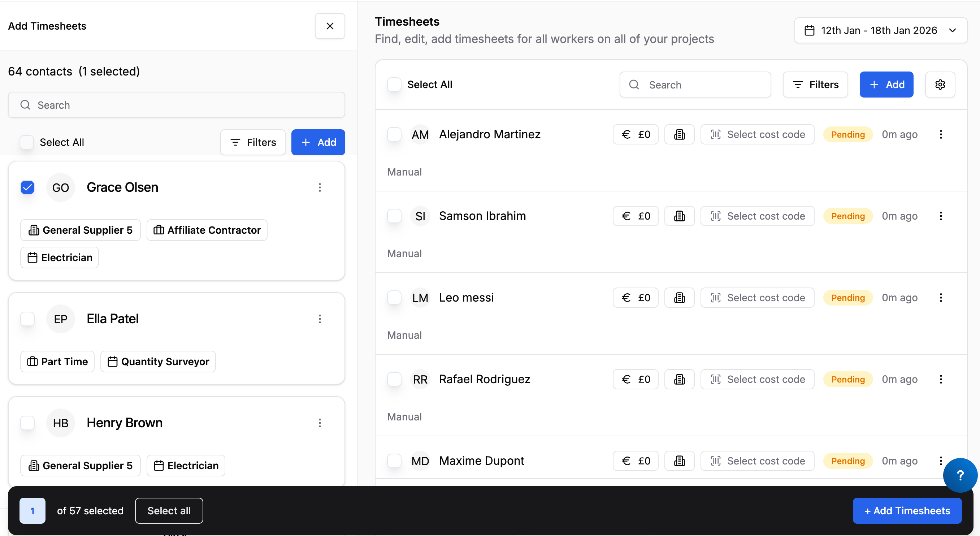Image resolution: width=980 pixels, height=536 pixels.
Task: Click the General Supplier 5 tag on Grace Olsen
Action: click(80, 230)
